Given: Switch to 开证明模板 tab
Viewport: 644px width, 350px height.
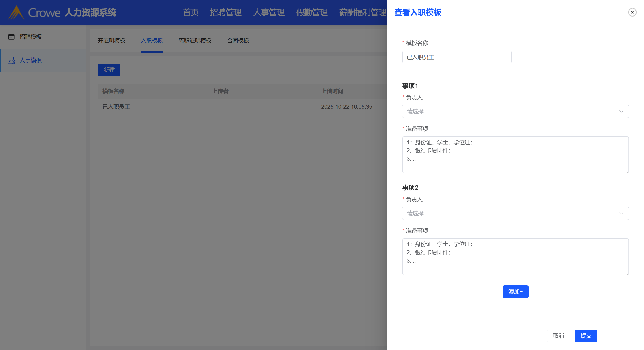Looking at the screenshot, I should 111,41.
